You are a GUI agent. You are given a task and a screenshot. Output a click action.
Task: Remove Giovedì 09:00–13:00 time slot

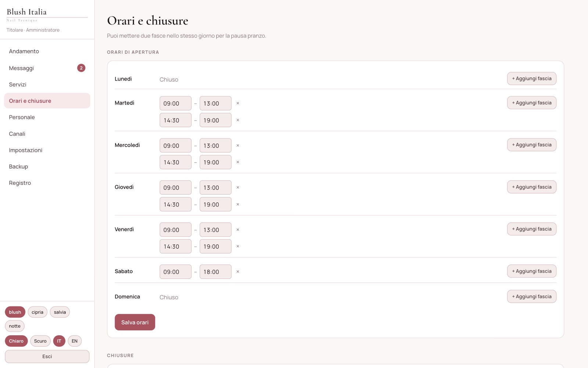point(238,188)
